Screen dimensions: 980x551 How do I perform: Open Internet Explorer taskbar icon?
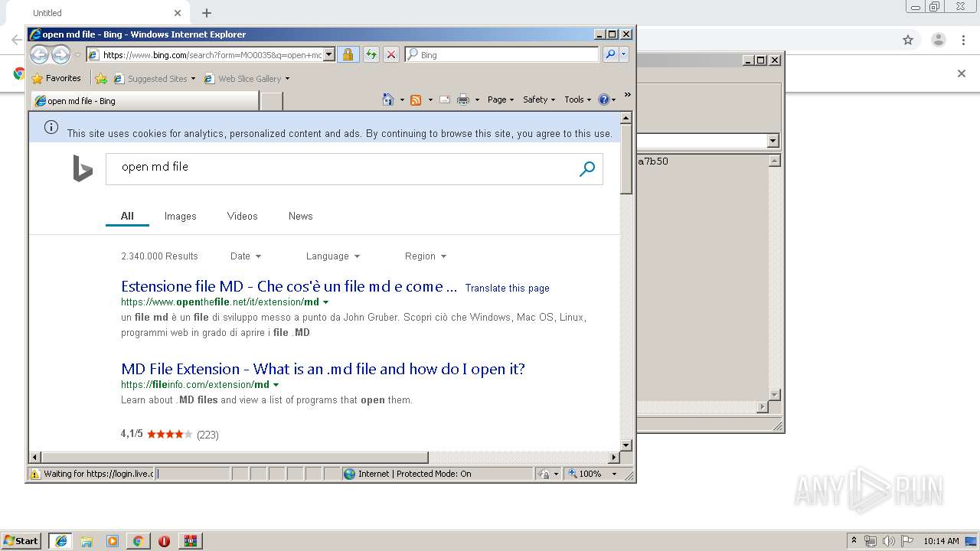pos(60,541)
